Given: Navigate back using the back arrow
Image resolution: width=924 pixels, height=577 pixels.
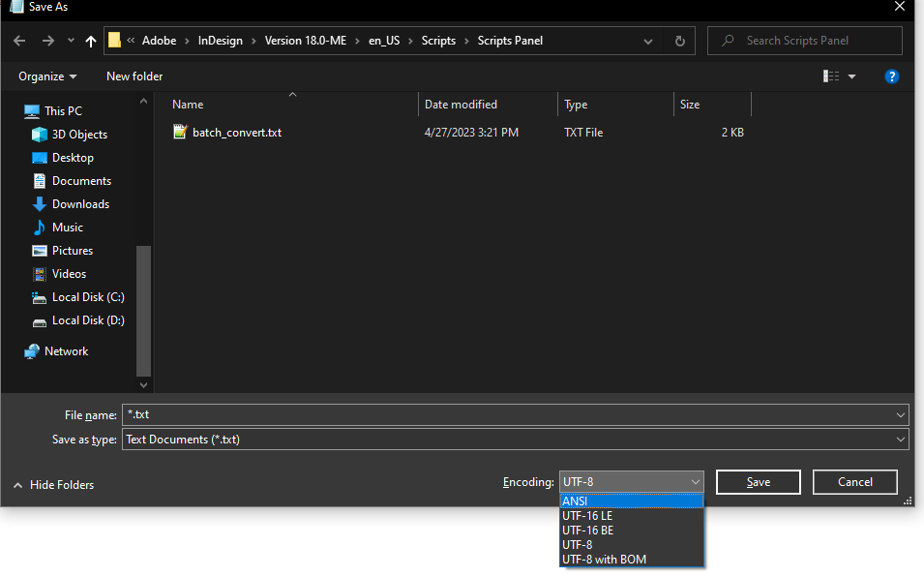Looking at the screenshot, I should coord(19,41).
